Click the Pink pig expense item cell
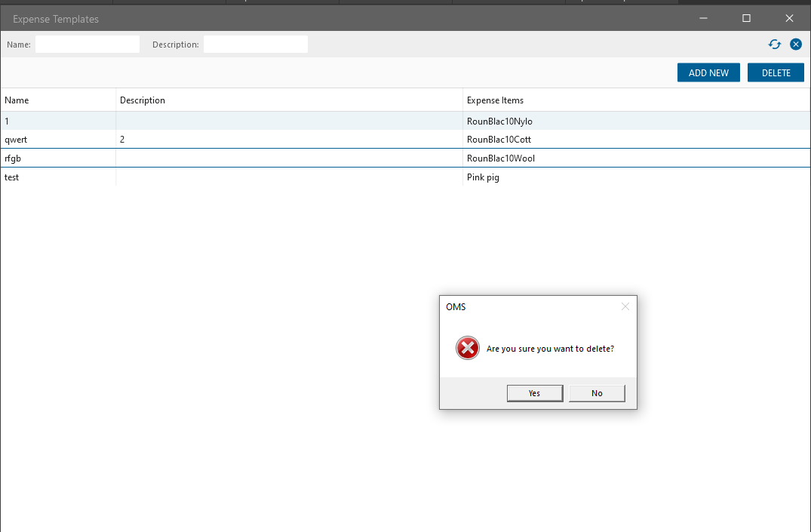Image resolution: width=811 pixels, height=532 pixels. (484, 177)
